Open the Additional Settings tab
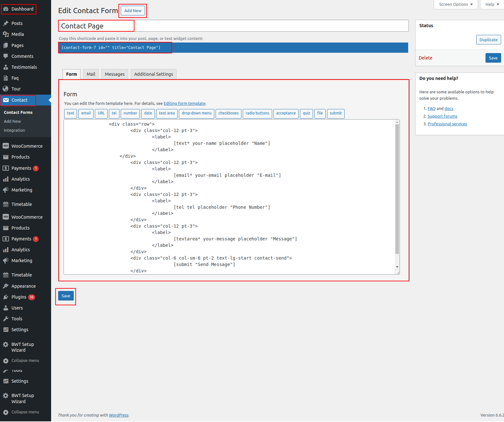 (153, 74)
